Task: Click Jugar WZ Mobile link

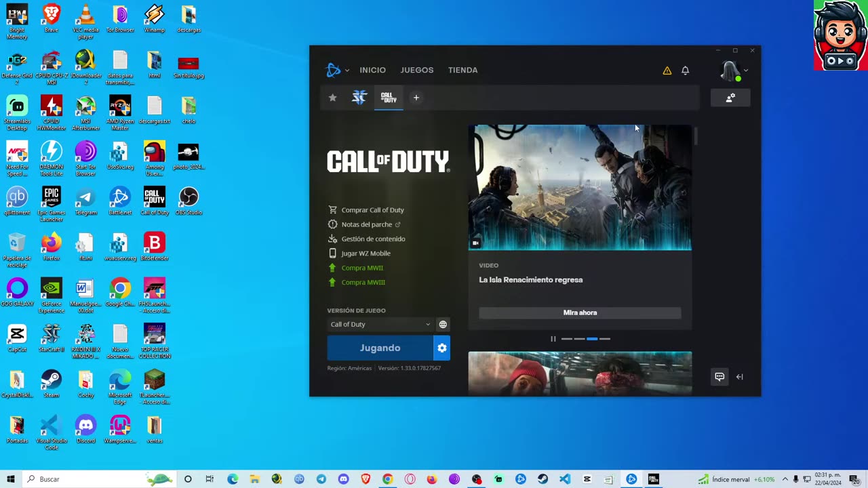Action: (359, 253)
